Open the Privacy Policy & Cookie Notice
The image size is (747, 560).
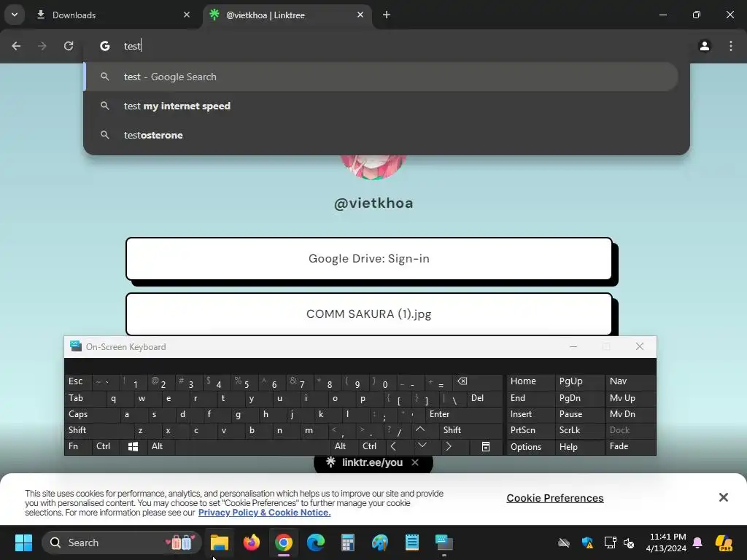264,513
